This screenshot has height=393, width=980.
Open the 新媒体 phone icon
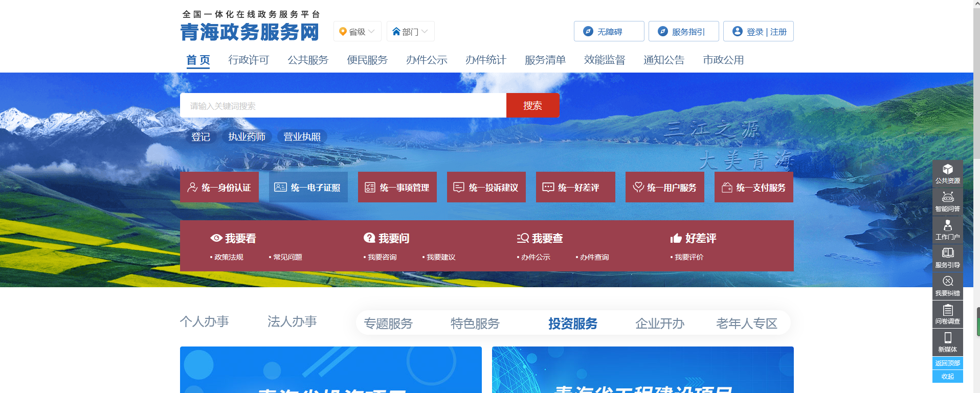point(947,342)
